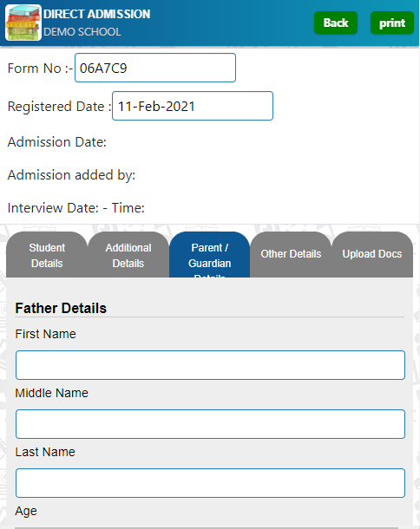Select the Registered Date field
Screen dimensions: 420x529
[x=193, y=106]
